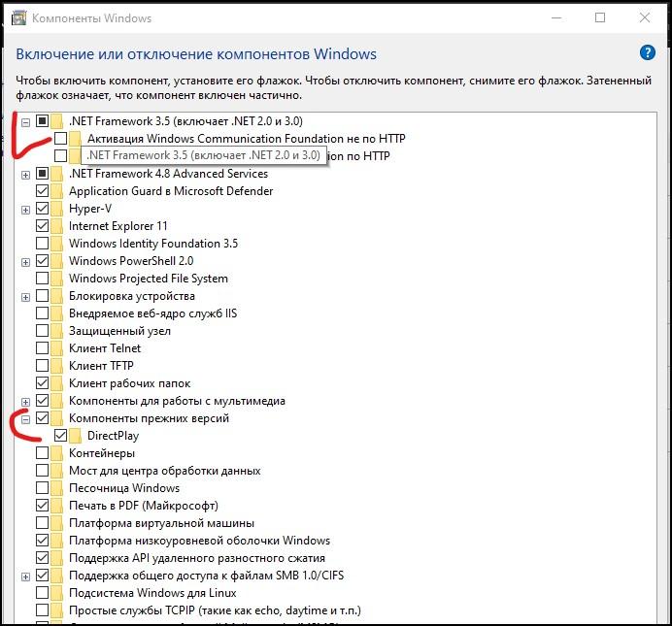Image resolution: width=672 pixels, height=626 pixels.
Task: Select Активация Windows Communication Foundation не по HTTP
Action: point(246,138)
